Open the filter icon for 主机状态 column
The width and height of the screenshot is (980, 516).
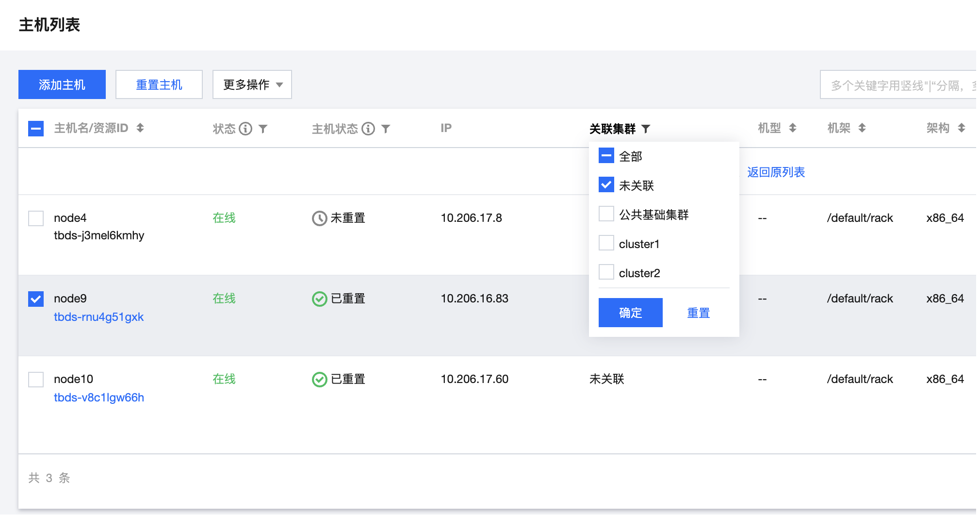[386, 129]
